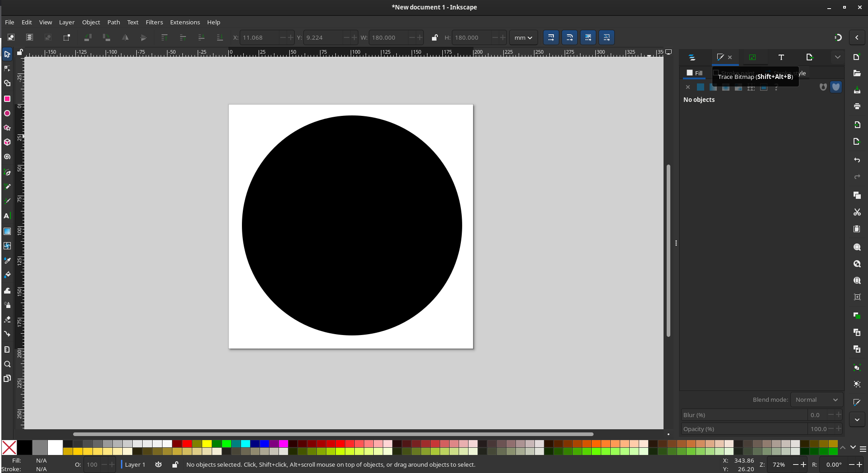Open the Path menu

[113, 22]
